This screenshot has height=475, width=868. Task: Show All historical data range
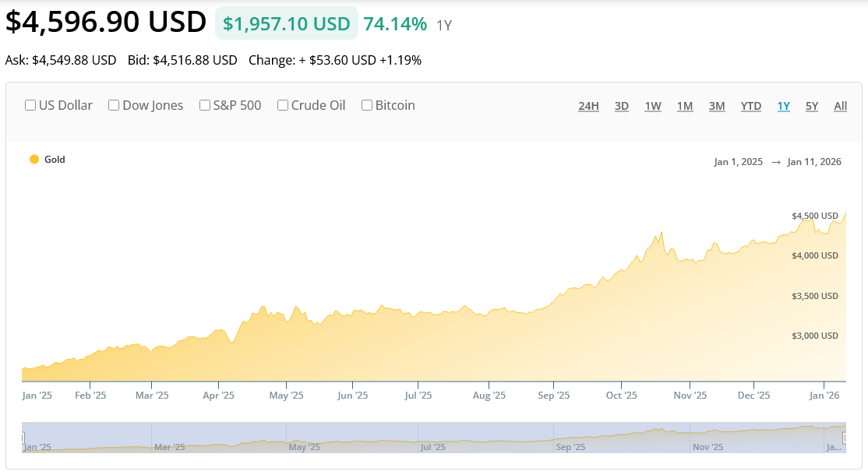[x=840, y=106]
